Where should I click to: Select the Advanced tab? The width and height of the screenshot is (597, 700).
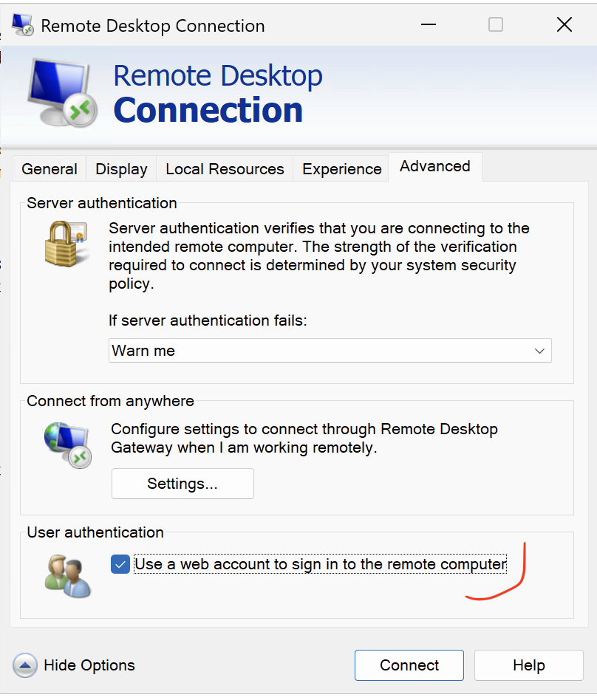point(435,167)
